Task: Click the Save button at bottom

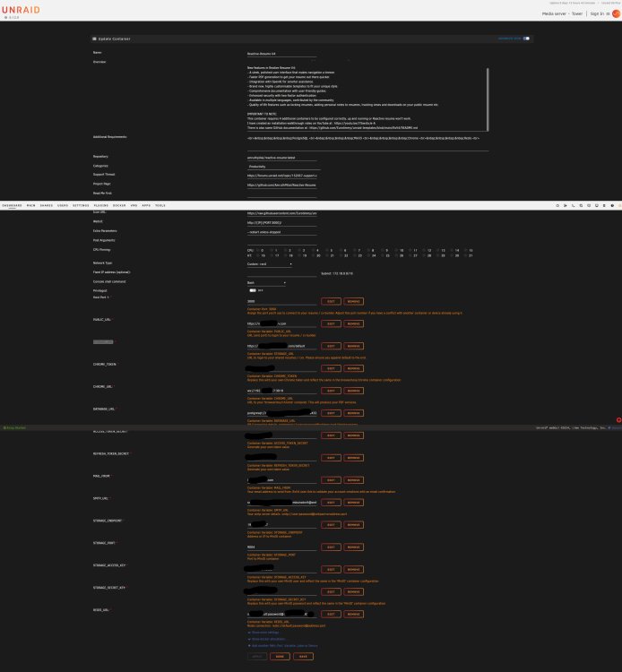Action: [303, 657]
